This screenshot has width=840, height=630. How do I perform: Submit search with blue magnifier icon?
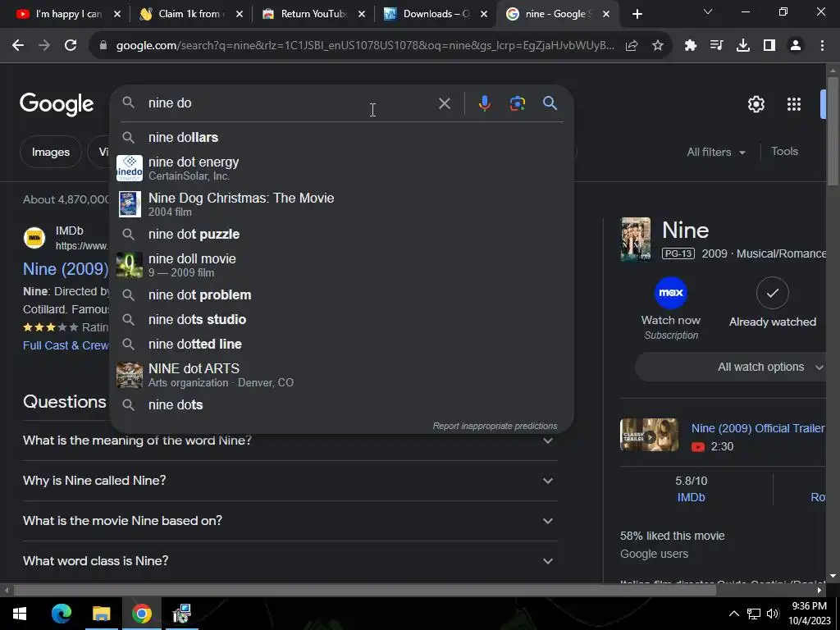pyautogui.click(x=550, y=103)
